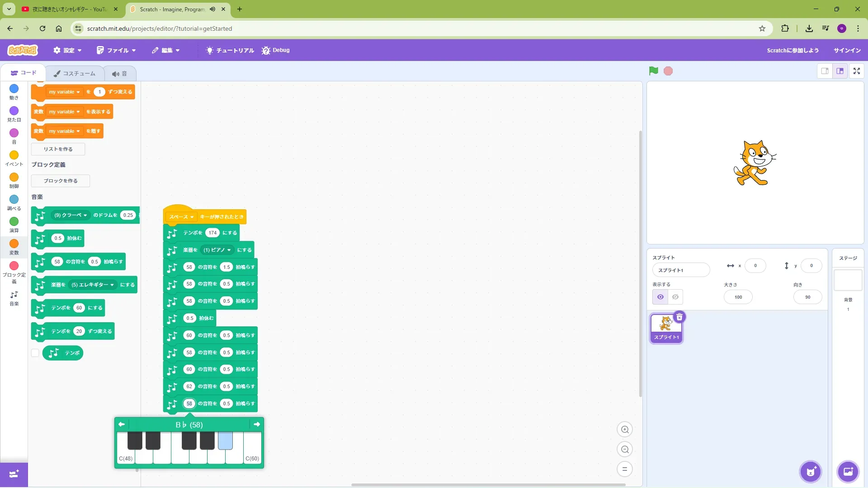Enter full screen stage mode
Viewport: 868px width, 488px height.
[857, 71]
